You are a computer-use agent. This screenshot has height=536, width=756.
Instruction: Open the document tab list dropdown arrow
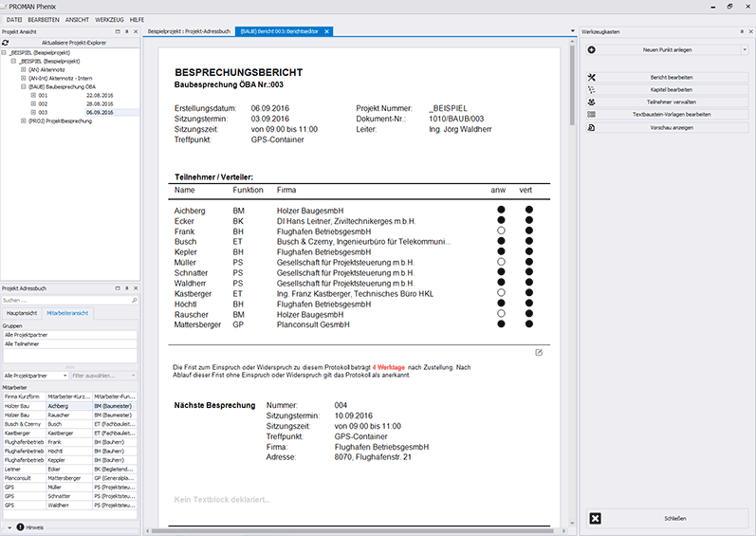[x=572, y=31]
